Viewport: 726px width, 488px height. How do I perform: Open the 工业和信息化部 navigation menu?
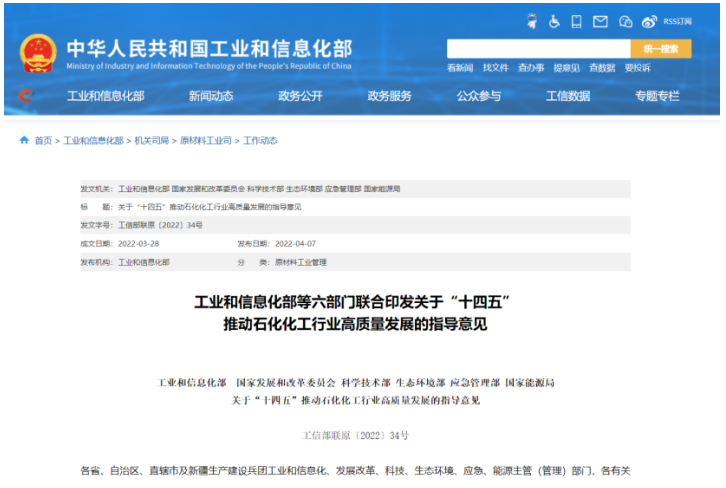[x=106, y=96]
